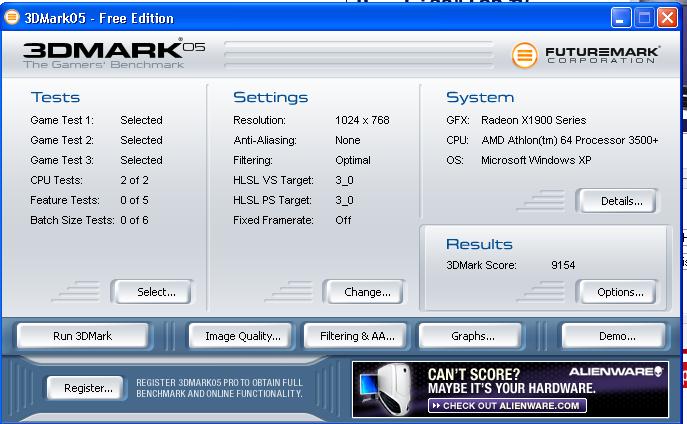
Task: Click the Results section heading
Action: [x=479, y=244]
